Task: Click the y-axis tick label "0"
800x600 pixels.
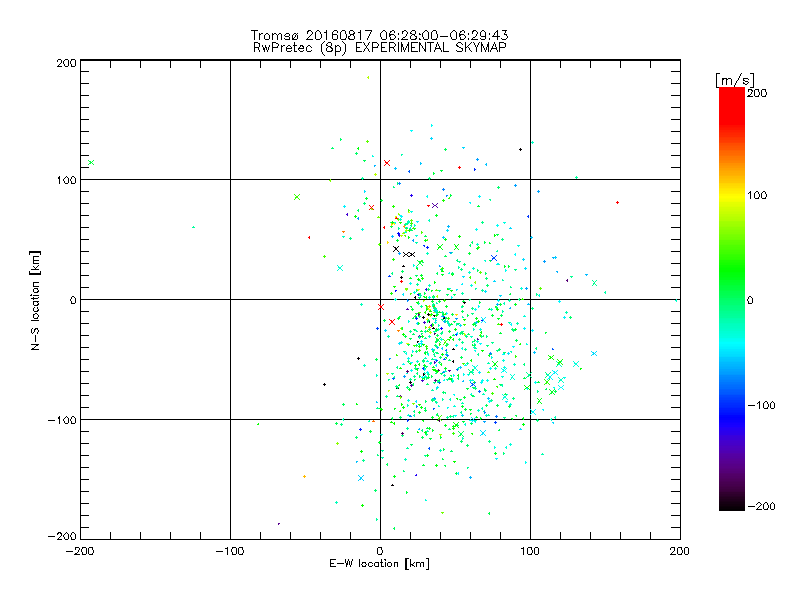Action: tap(73, 300)
